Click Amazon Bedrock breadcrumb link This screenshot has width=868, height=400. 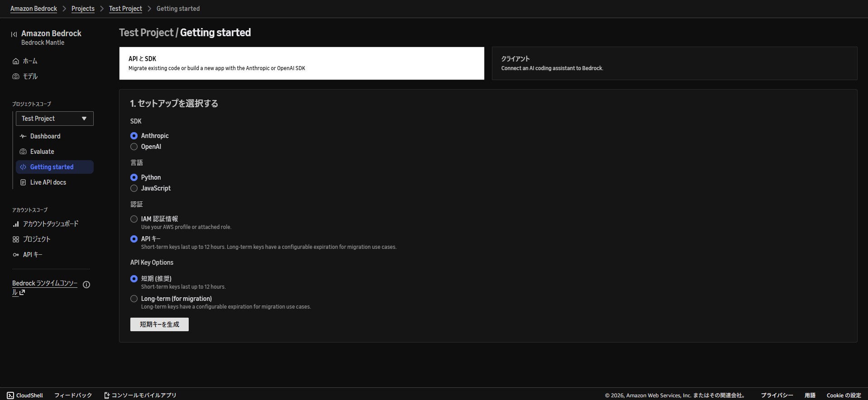(x=34, y=9)
